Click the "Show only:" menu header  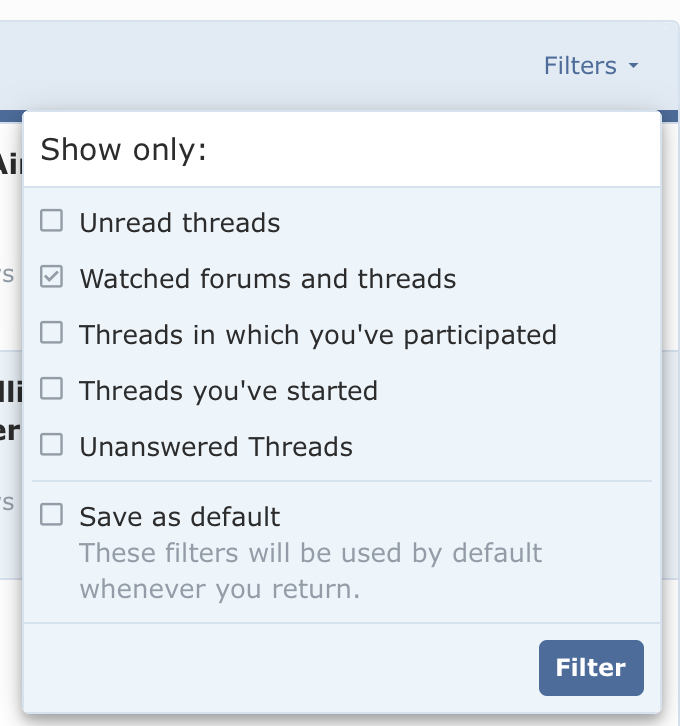124,150
